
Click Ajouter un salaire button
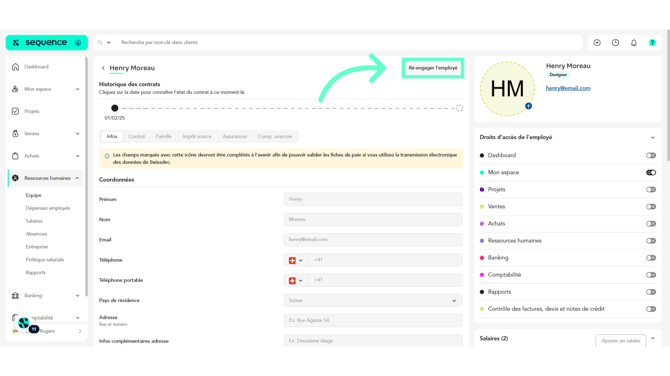621,341
